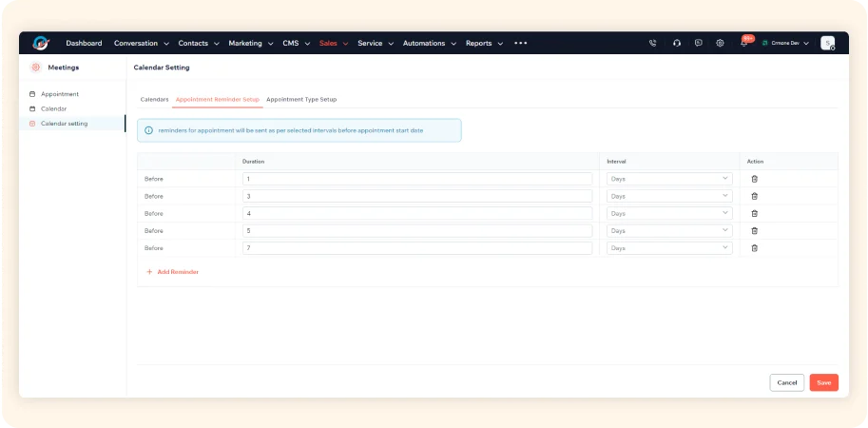Click the user profile avatar
Viewport: 868px width, 428px height.
click(x=827, y=43)
